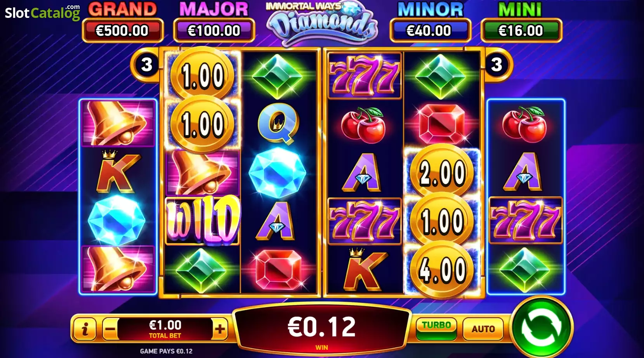Click the MAJOR €100.00 jackpot display

pos(214,22)
